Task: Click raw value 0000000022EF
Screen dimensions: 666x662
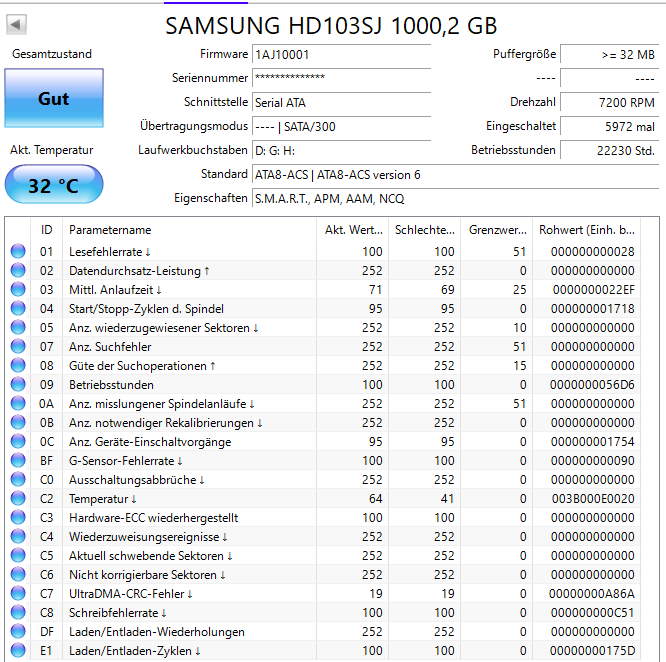Action: (x=593, y=290)
